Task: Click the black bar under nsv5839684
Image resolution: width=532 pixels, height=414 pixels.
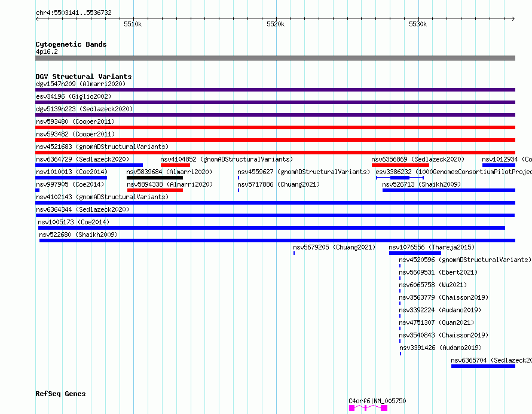Action: coord(155,178)
